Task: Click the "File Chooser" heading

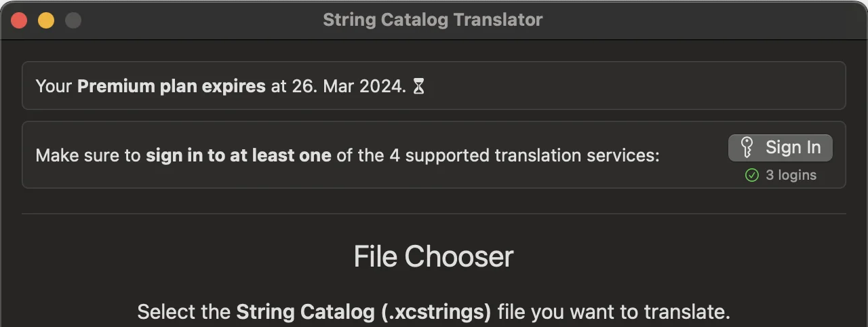Action: click(x=433, y=256)
